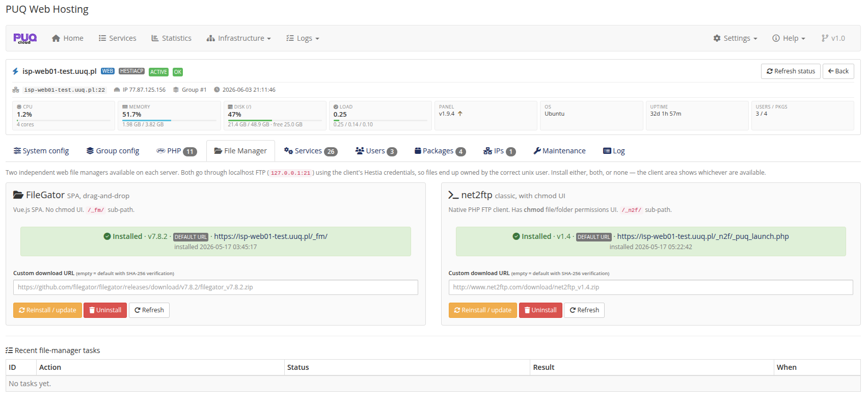Click the Help info icon
This screenshot has width=868, height=405.
click(x=776, y=38)
